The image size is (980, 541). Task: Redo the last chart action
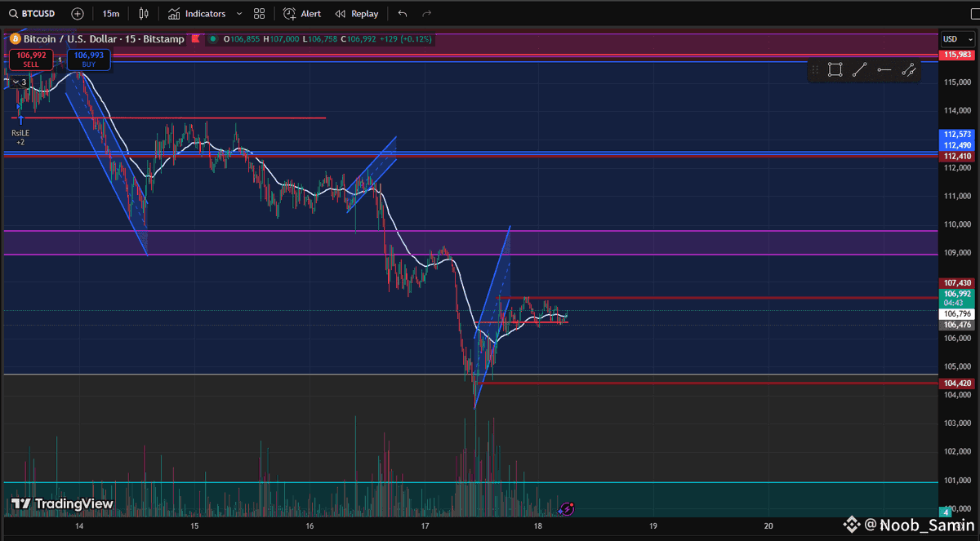(427, 14)
